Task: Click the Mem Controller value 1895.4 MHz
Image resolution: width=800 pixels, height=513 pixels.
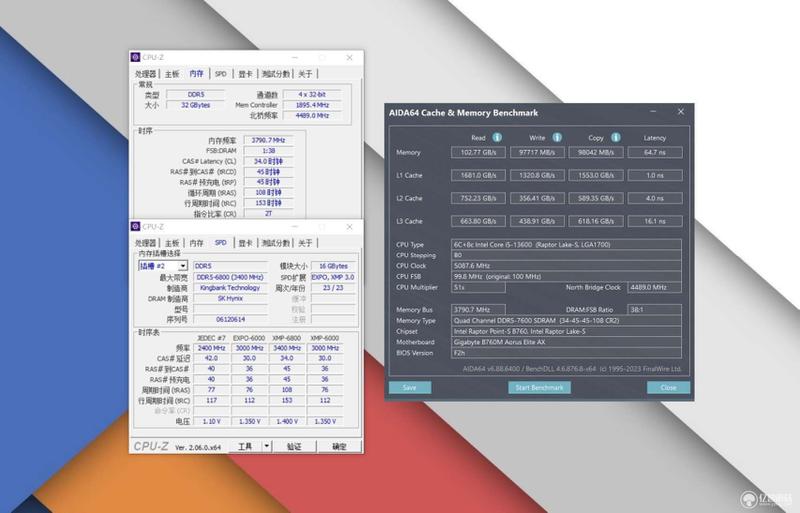Action: 312,105
